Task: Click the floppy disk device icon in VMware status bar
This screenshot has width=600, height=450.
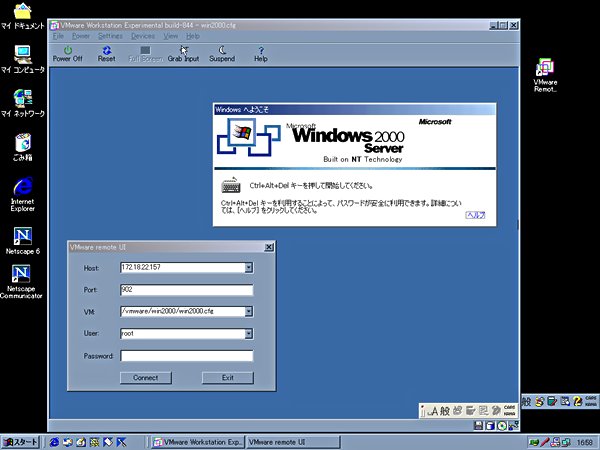Action: (x=478, y=426)
